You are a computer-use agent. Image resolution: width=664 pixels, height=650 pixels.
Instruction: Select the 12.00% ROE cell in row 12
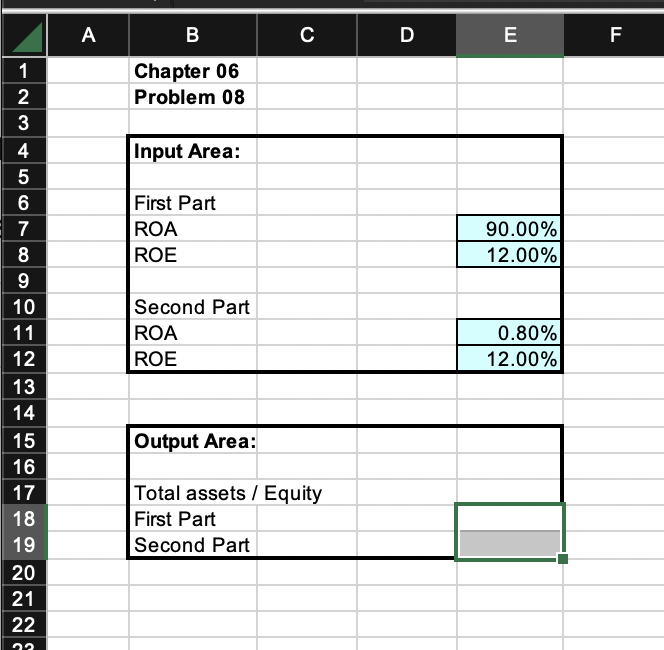coord(509,359)
